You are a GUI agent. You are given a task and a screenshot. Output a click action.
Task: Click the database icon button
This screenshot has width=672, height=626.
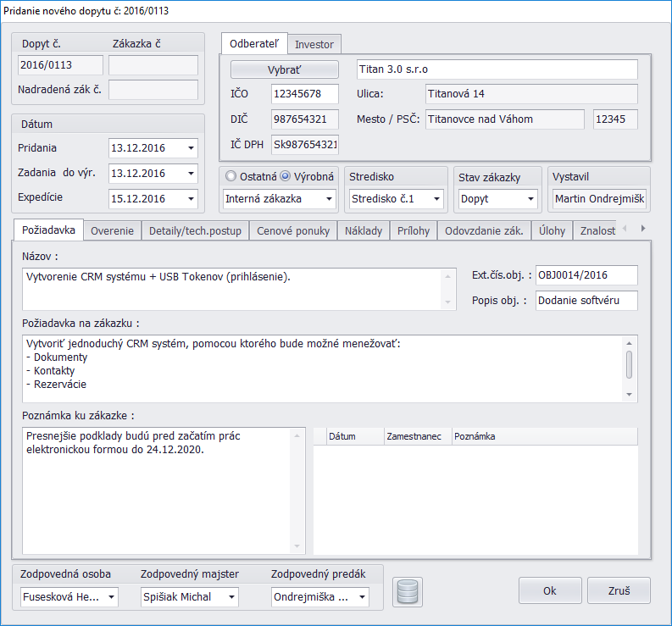click(x=408, y=591)
